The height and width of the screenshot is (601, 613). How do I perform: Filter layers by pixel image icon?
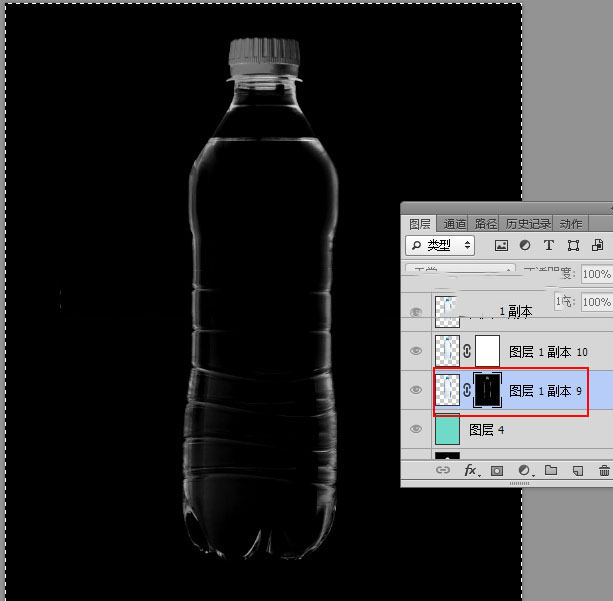(501, 245)
